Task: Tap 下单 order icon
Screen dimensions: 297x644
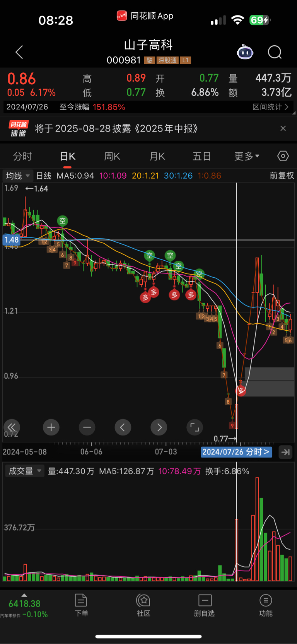Action: (x=81, y=606)
